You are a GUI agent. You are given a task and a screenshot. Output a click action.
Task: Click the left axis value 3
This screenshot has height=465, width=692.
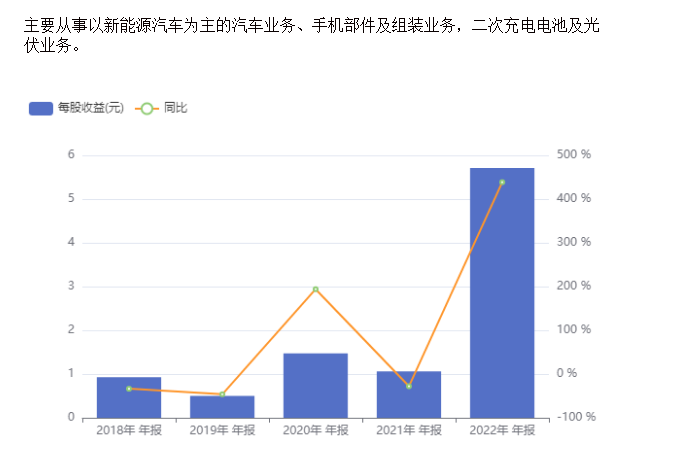click(71, 286)
